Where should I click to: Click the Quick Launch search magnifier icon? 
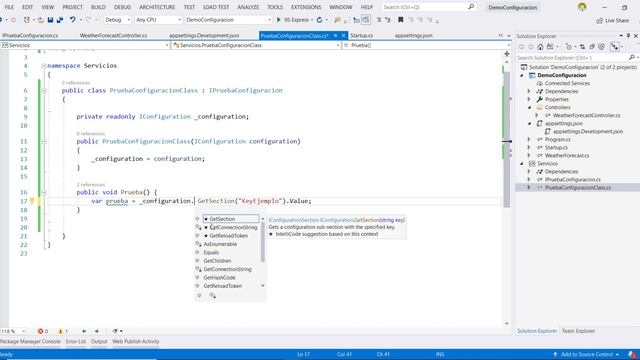(471, 7)
